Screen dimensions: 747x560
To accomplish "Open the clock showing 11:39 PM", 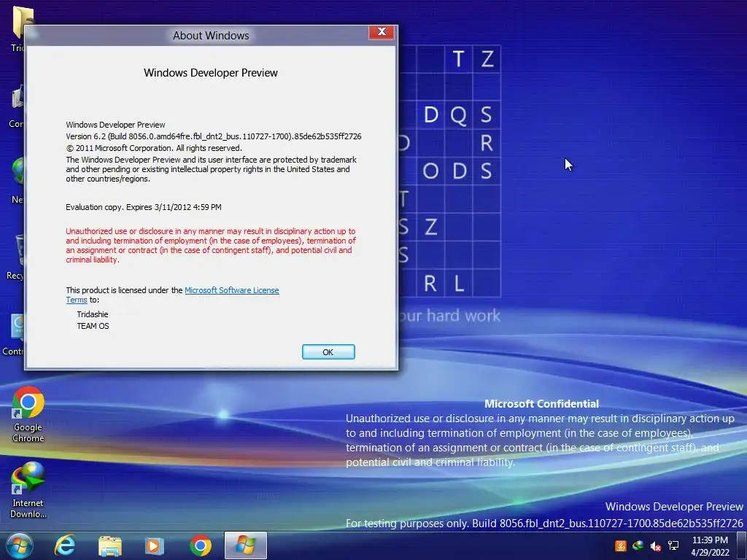I will click(x=710, y=545).
